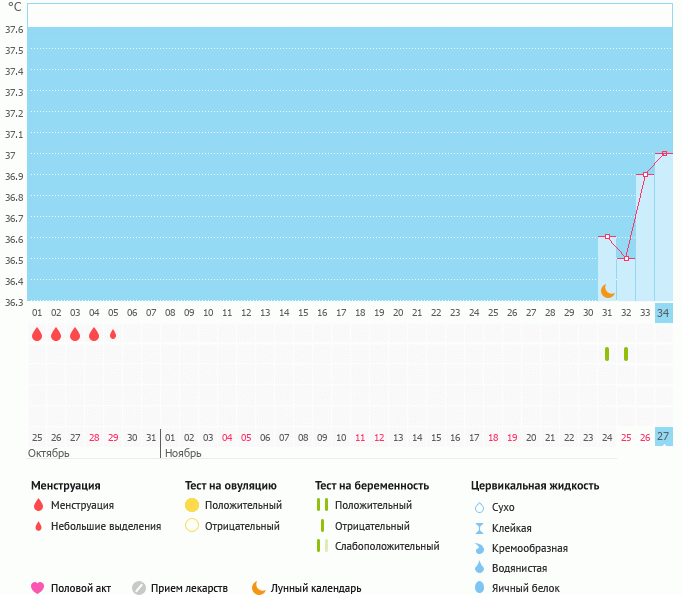The height and width of the screenshot is (595, 682).
Task: Click the Слабоположительный legend label
Action: 387,546
